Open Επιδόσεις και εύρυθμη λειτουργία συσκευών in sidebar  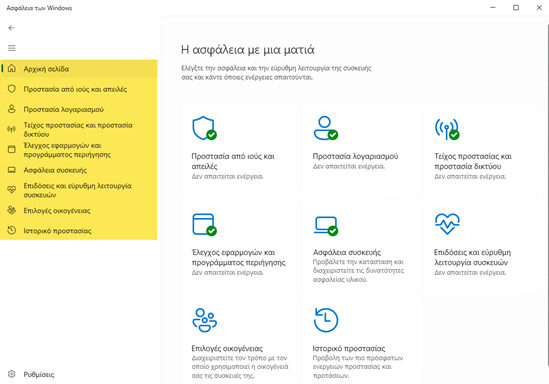point(79,190)
